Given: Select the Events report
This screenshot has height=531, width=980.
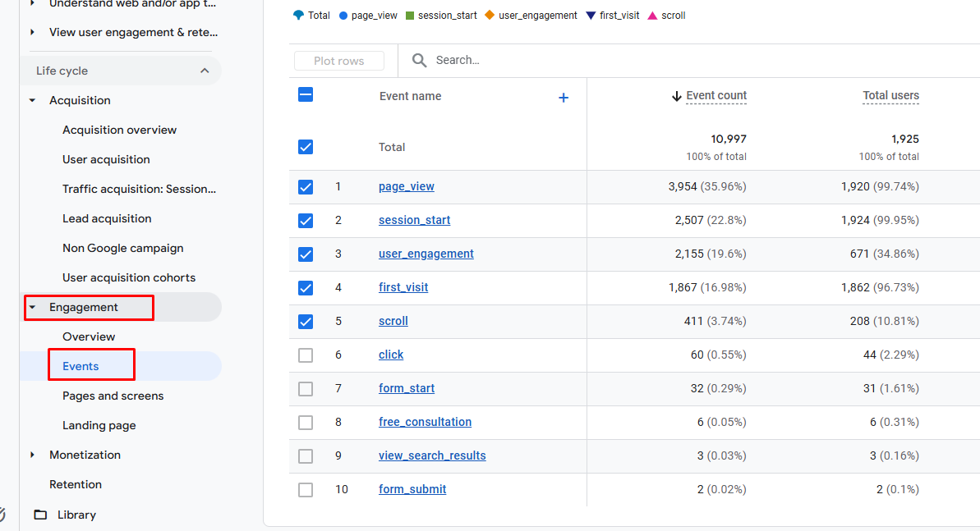Looking at the screenshot, I should pyautogui.click(x=81, y=366).
